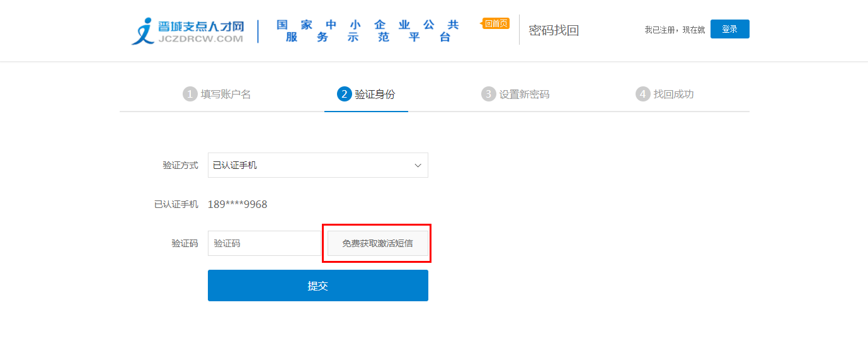Click the 验证码 field label
Image resolution: width=868 pixels, height=346 pixels.
185,243
